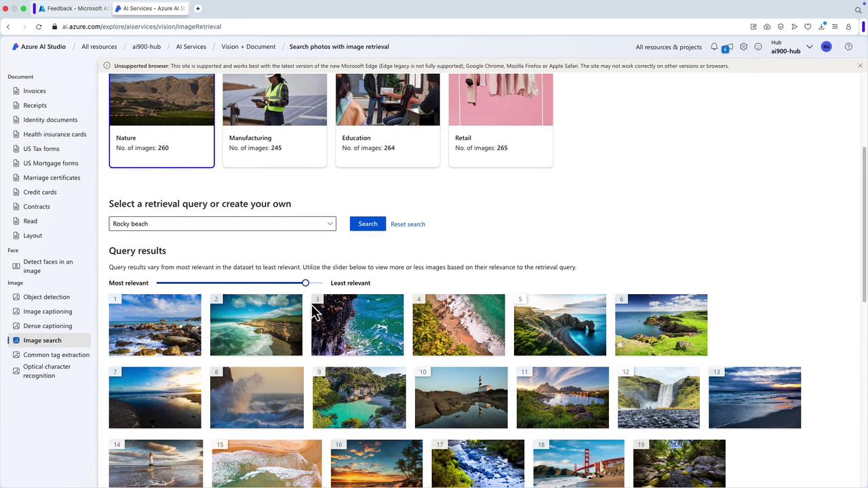Image resolution: width=868 pixels, height=488 pixels.
Task: Click the blue Search button
Action: (x=368, y=224)
